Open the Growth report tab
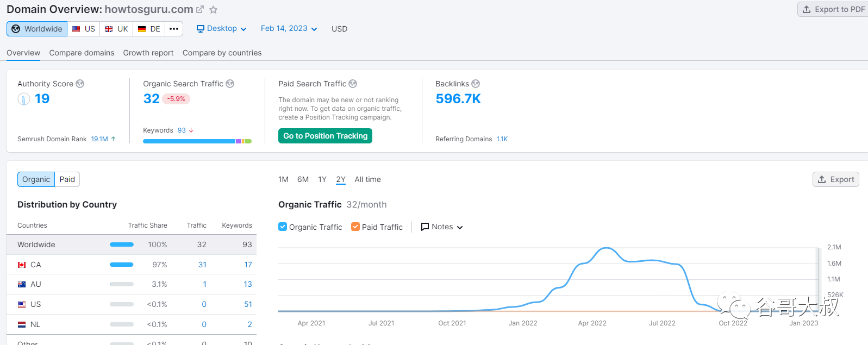Screen dimensions: 868x345 pos(148,53)
